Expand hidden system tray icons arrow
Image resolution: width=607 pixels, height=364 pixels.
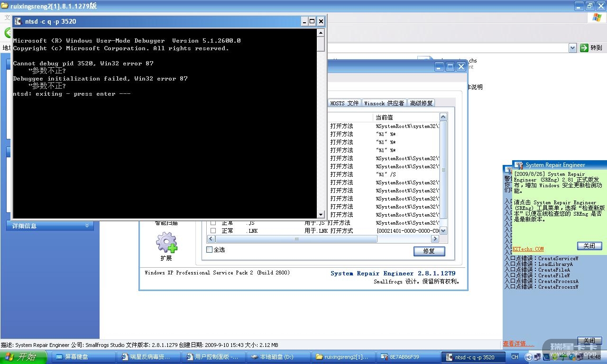[529, 357]
